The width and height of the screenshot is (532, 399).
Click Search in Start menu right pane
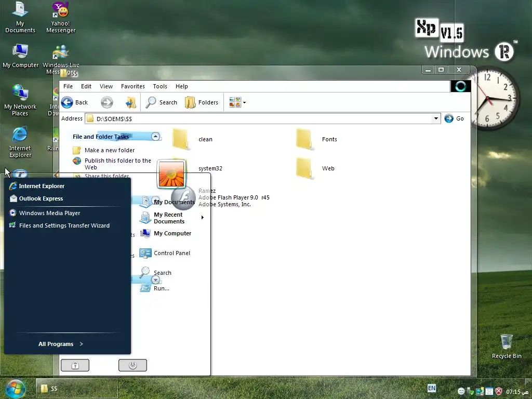pyautogui.click(x=155, y=273)
